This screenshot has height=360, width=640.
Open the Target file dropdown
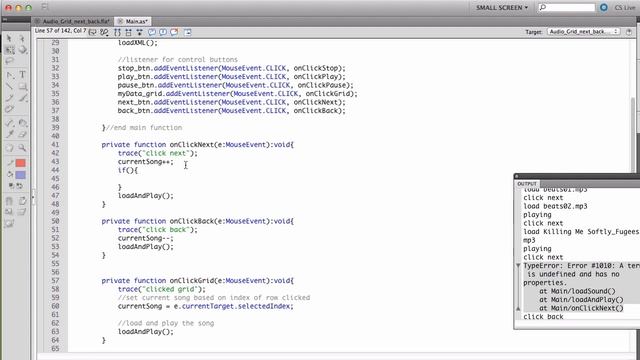pyautogui.click(x=583, y=31)
